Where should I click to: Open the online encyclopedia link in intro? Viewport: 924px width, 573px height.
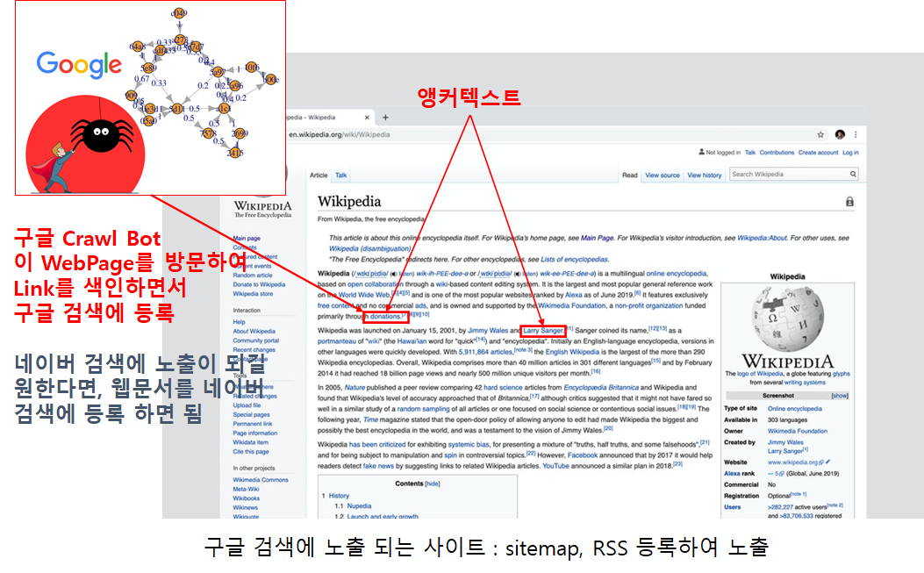tap(677, 274)
